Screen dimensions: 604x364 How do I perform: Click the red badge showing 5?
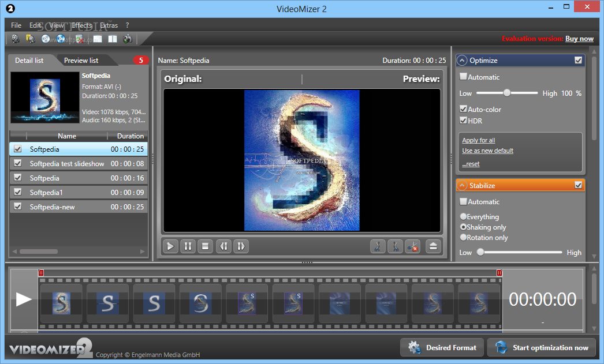(141, 61)
